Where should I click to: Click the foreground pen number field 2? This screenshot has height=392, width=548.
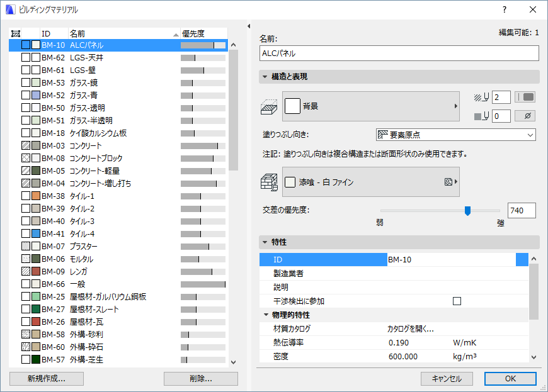coord(501,98)
